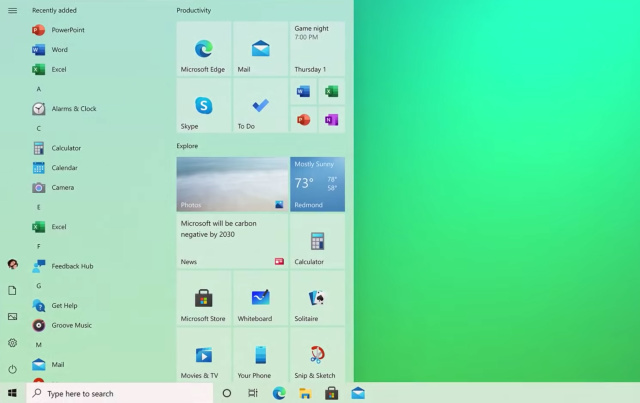The width and height of the screenshot is (640, 403).
Task: Open Calendar app in the list
Action: [55, 168]
